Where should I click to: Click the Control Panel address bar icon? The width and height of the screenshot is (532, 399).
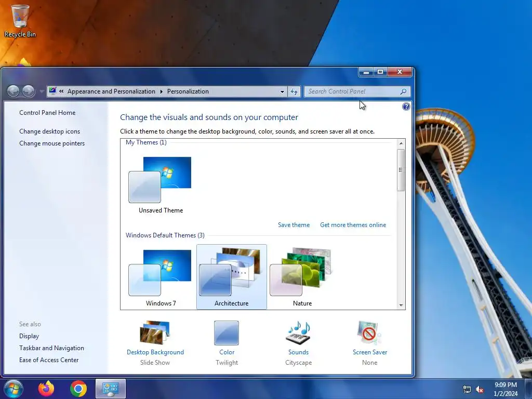(x=52, y=91)
